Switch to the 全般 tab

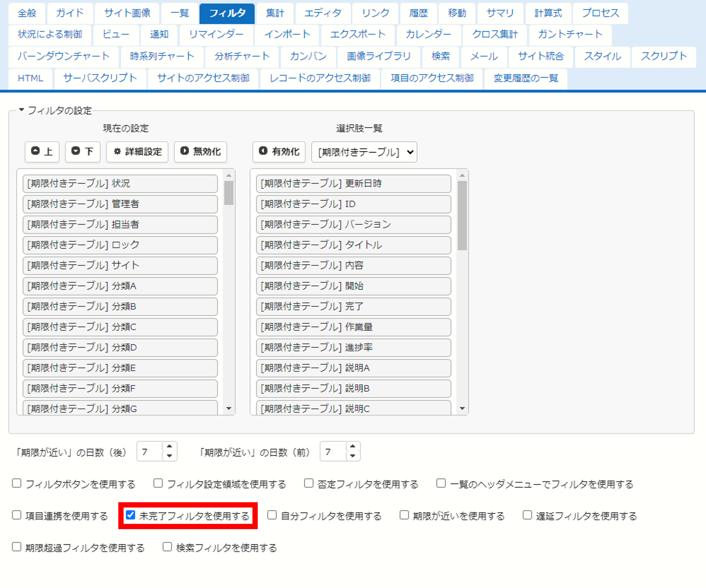click(27, 13)
